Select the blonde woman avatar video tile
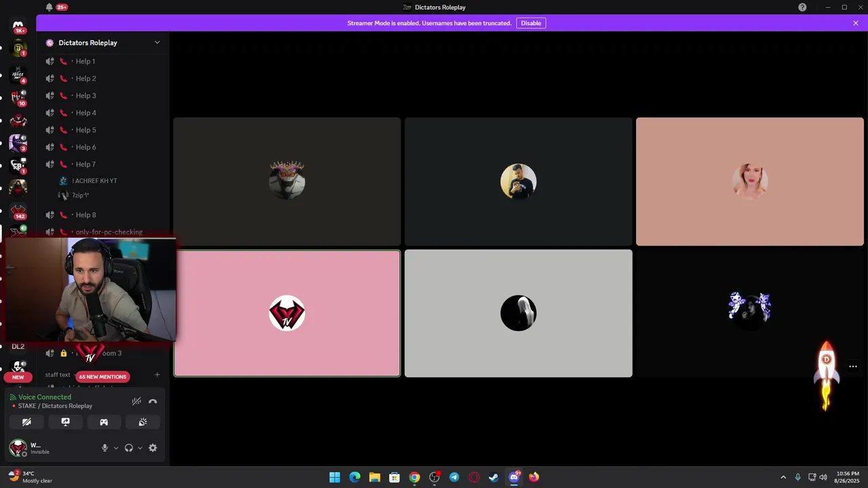This screenshot has width=868, height=488. 749,181
